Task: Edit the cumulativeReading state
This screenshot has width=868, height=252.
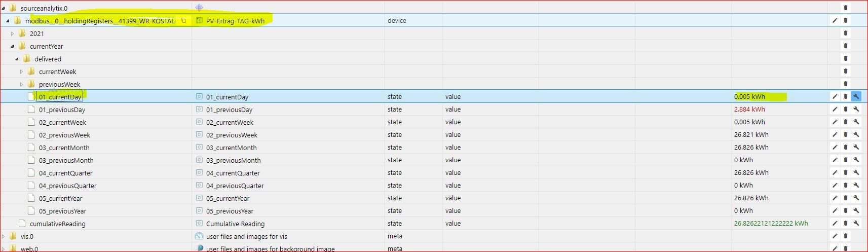Action: (x=835, y=223)
